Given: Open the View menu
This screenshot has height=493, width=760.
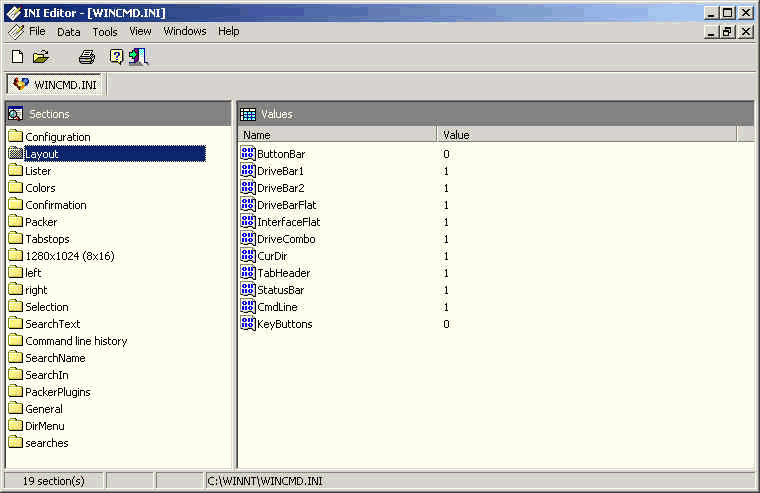Looking at the screenshot, I should click(x=140, y=32).
